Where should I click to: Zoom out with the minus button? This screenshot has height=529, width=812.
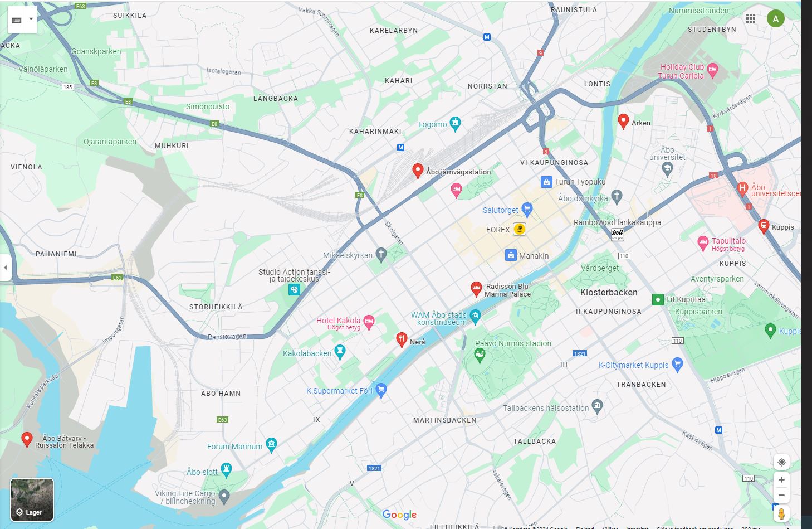click(781, 495)
